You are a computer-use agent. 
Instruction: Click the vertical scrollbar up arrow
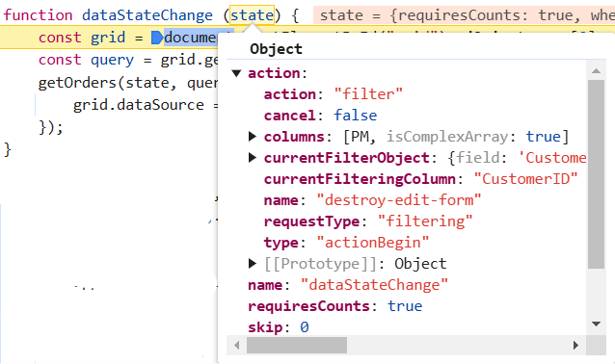point(596,71)
